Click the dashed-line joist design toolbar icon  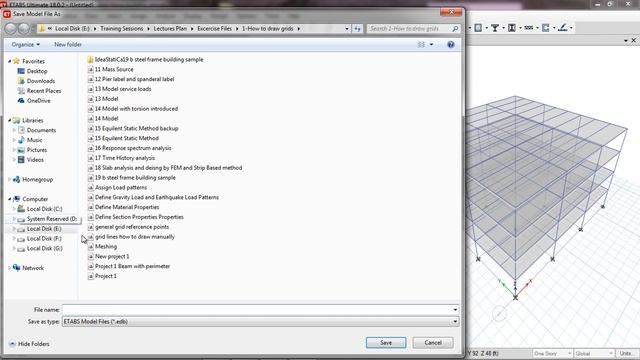529,28
